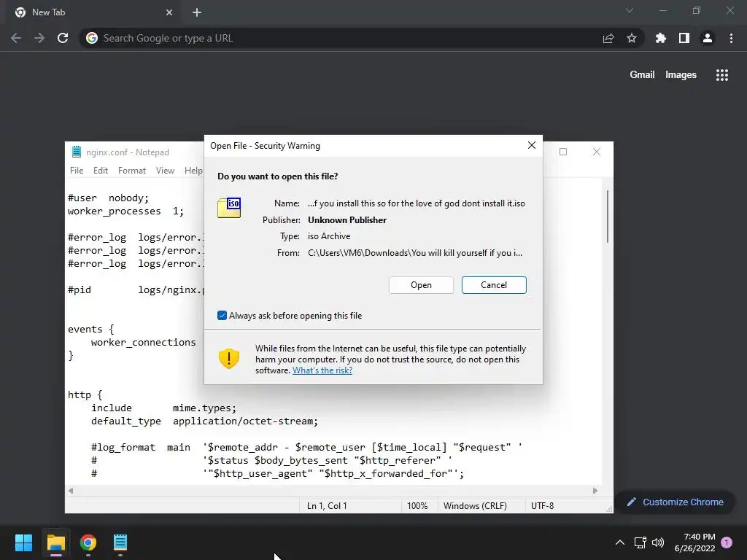Open the clock showing 7:40 PM
This screenshot has width=747, height=560.
pos(695,542)
